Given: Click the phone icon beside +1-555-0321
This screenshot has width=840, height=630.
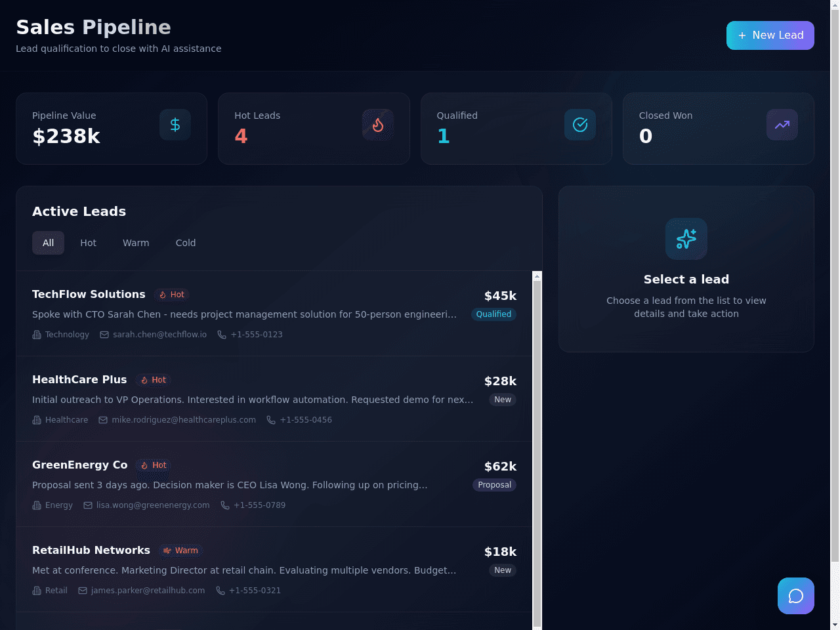Looking at the screenshot, I should point(220,591).
